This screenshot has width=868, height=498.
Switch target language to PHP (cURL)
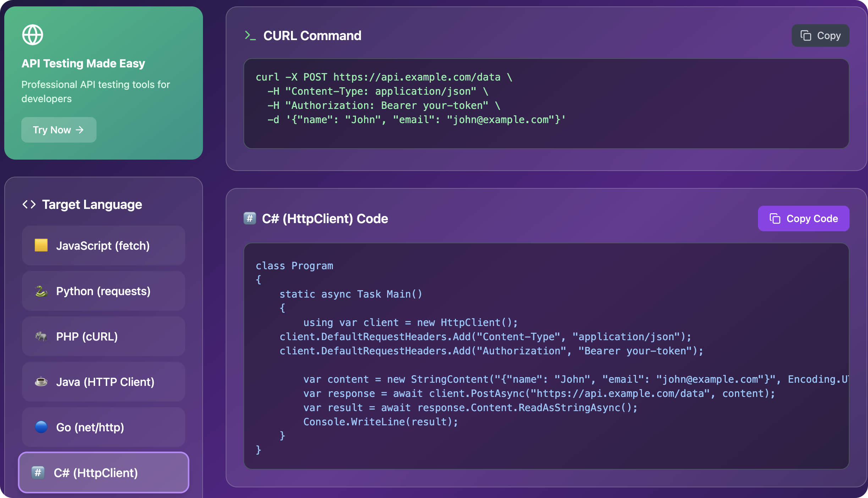pos(103,336)
